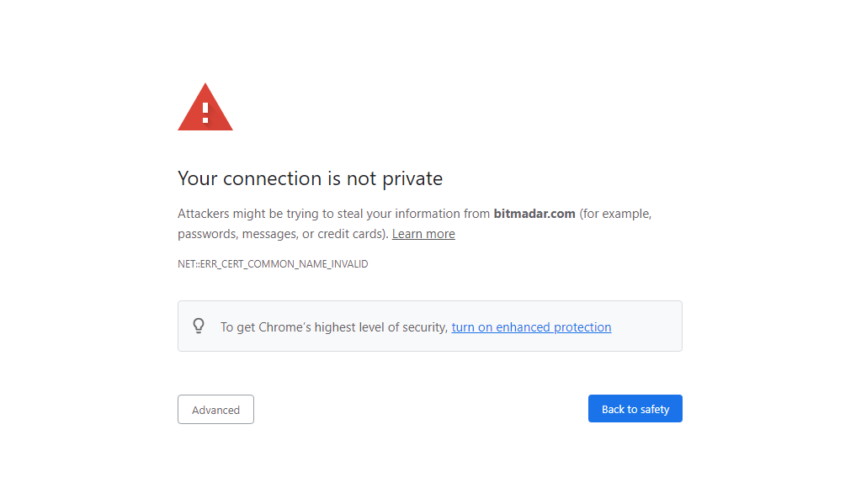Click the lightbulb icon in the tip box
The width and height of the screenshot is (861, 504).
tap(199, 326)
